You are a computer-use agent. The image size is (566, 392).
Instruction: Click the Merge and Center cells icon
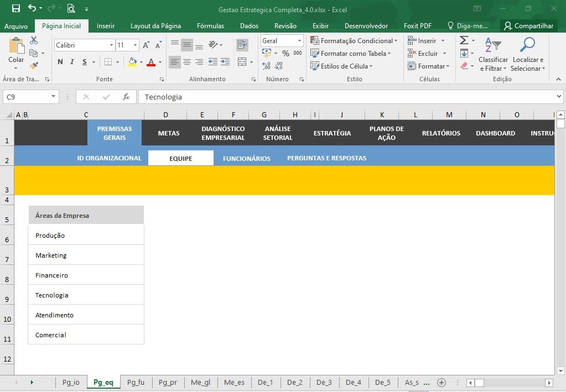coord(242,62)
